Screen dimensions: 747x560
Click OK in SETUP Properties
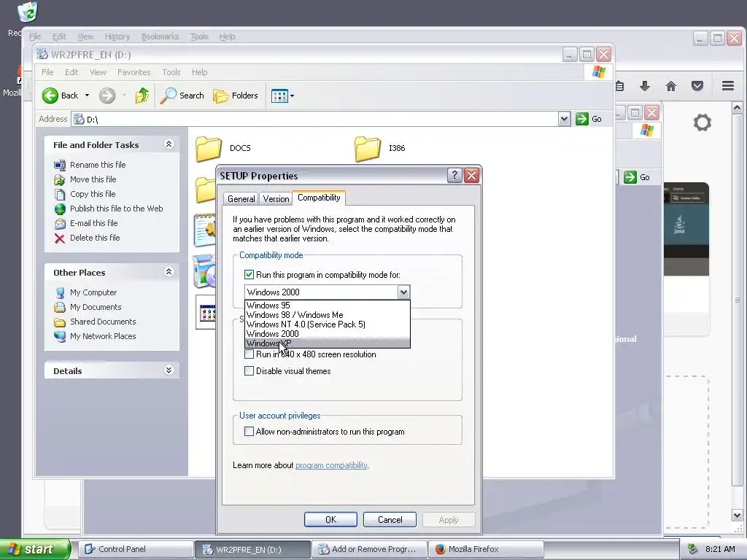pyautogui.click(x=330, y=519)
